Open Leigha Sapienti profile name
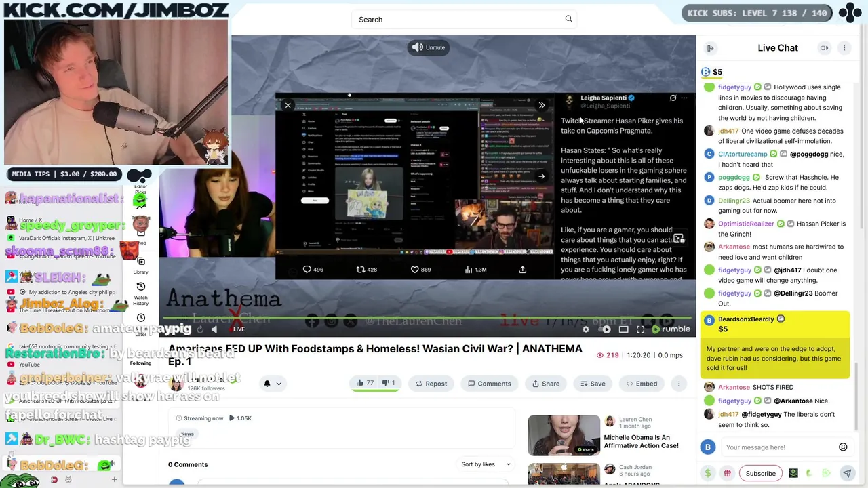This screenshot has width=868, height=488. click(x=603, y=98)
